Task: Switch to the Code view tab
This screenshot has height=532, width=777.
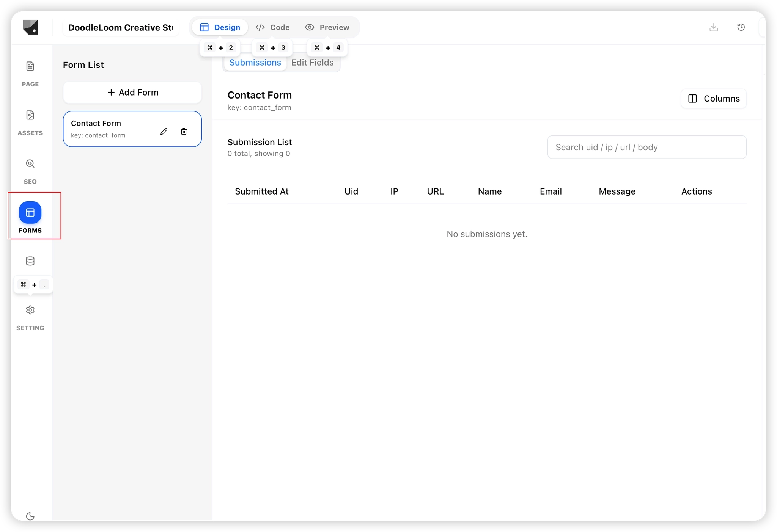Action: click(272, 27)
